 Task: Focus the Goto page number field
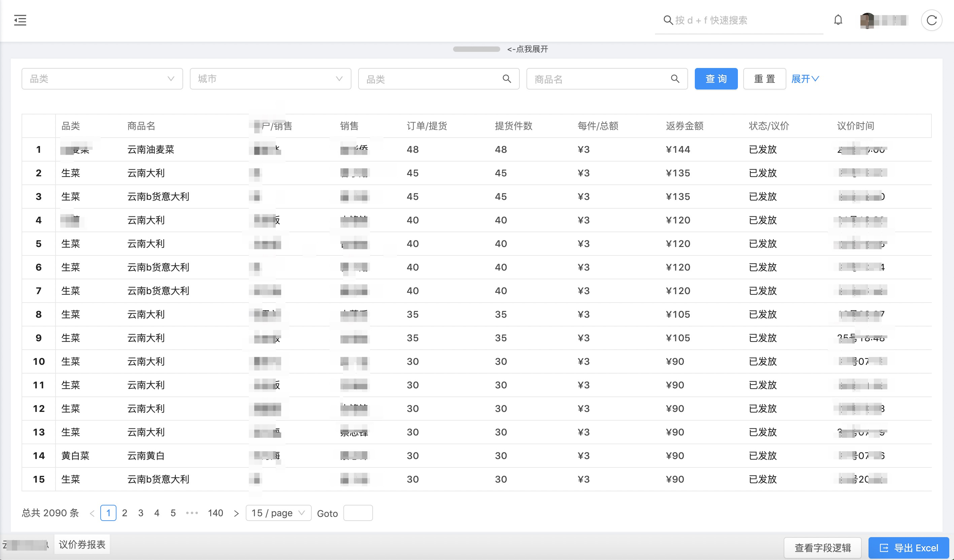(x=358, y=513)
